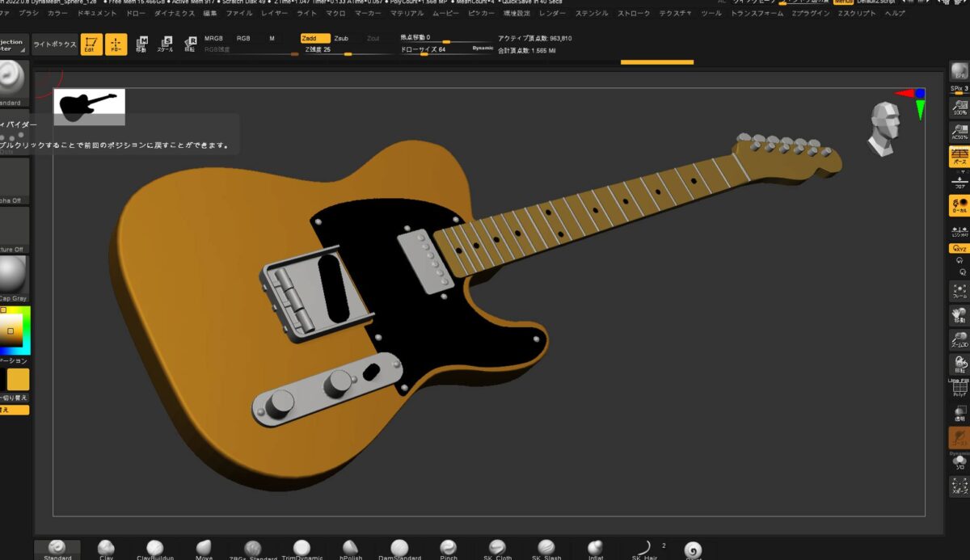Choose the ClayBuildup brush
The width and height of the screenshot is (970, 560).
tap(154, 549)
